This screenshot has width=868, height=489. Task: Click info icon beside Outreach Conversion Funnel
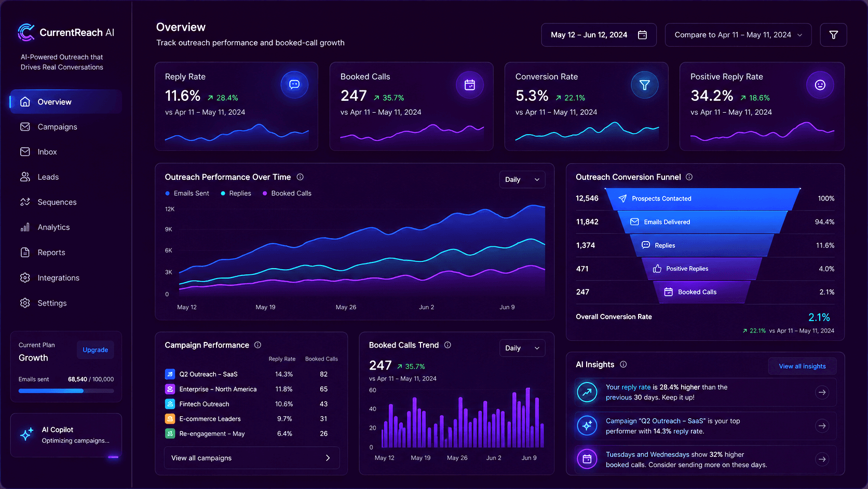[689, 177]
